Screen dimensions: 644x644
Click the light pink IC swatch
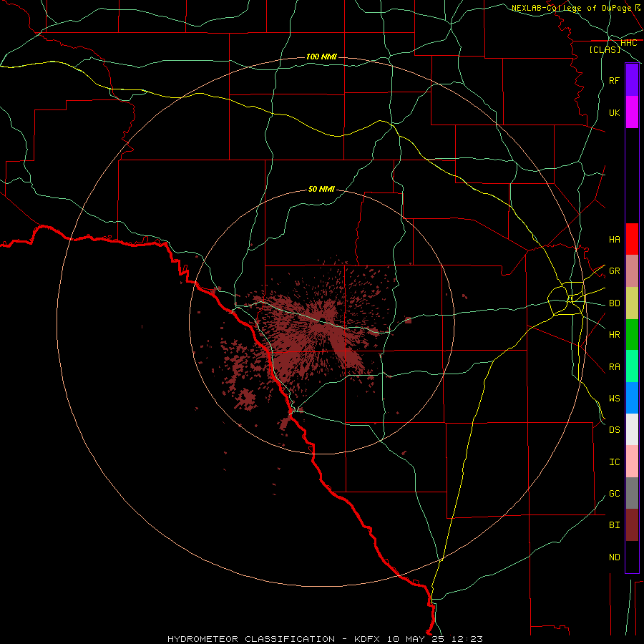(x=632, y=462)
